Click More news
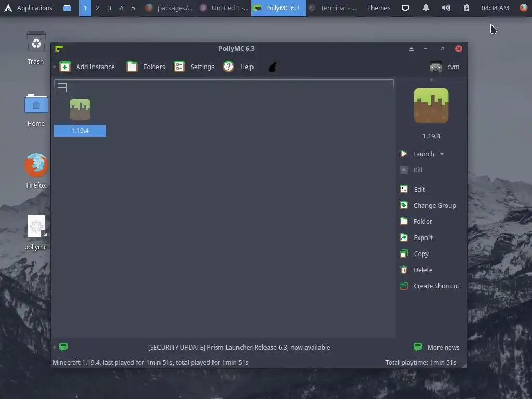The width and height of the screenshot is (532, 399). (x=436, y=347)
